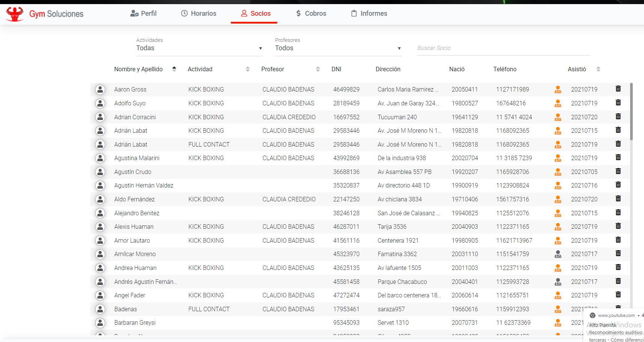Open the profile avatar for Adolfo Suyo
The image size is (644, 342).
coord(100,103)
